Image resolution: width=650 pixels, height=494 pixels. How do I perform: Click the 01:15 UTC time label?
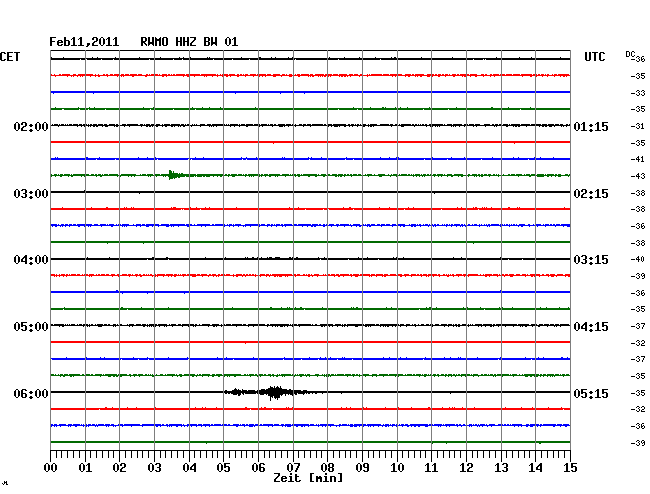pos(591,126)
